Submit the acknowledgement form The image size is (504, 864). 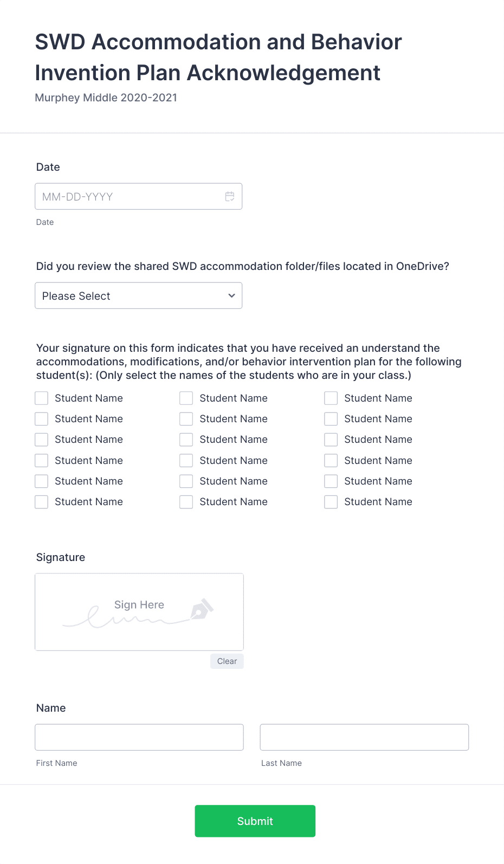pos(255,821)
